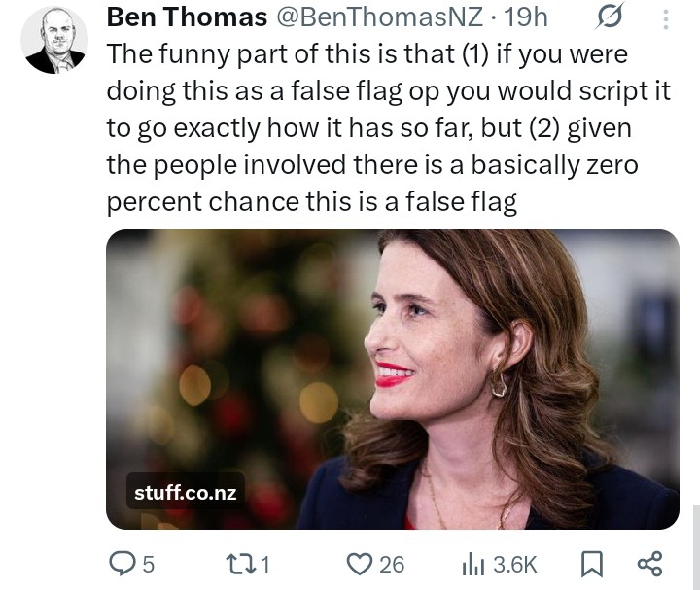Click the tweet text about false flag
Image resolution: width=700 pixels, height=590 pixels.
point(369,128)
